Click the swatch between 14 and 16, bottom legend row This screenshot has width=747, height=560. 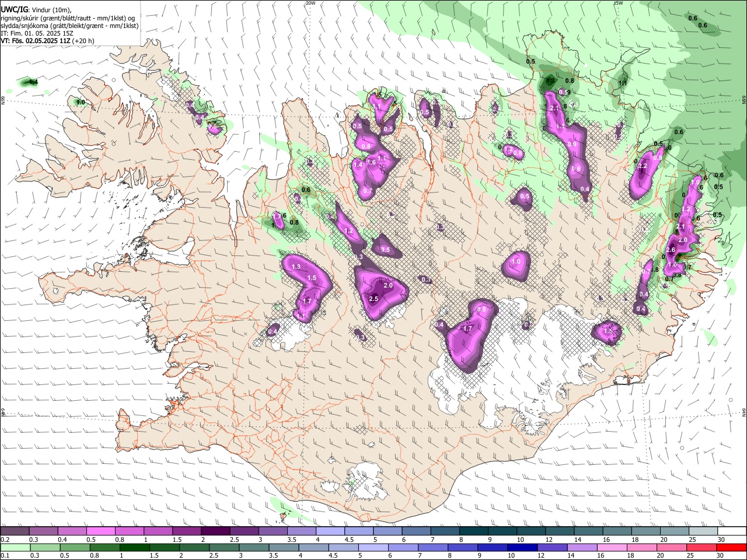coord(581,548)
